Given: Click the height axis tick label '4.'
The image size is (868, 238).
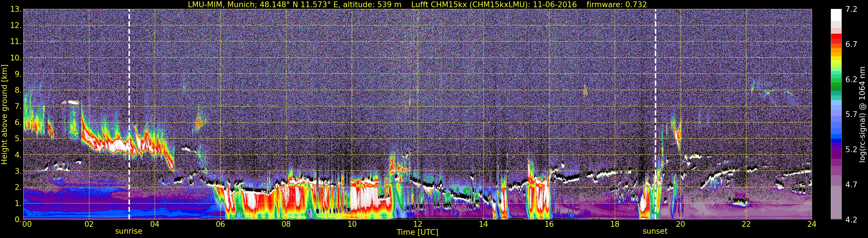Looking at the screenshot, I should [18, 155].
